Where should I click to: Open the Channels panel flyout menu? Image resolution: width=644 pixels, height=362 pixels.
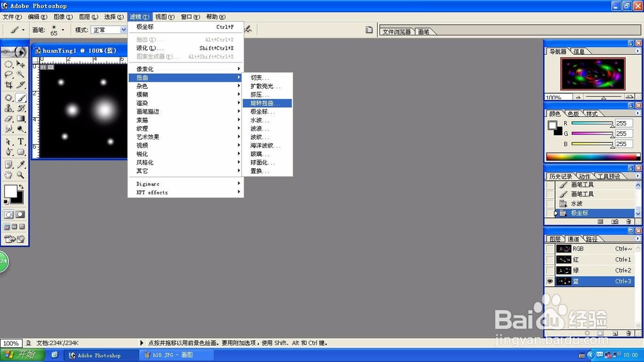tap(638, 238)
